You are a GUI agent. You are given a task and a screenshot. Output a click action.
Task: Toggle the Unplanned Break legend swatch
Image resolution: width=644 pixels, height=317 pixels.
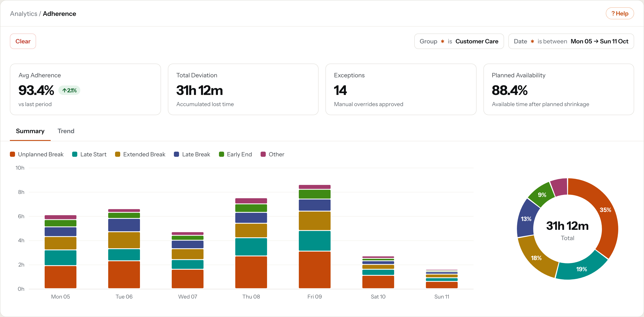12,154
